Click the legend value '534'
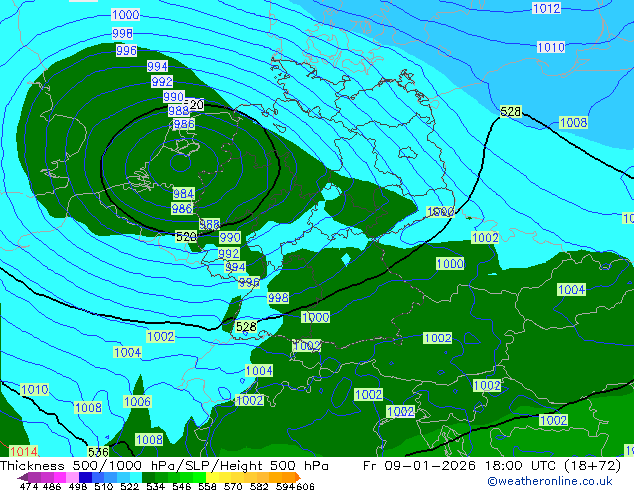 (155, 486)
